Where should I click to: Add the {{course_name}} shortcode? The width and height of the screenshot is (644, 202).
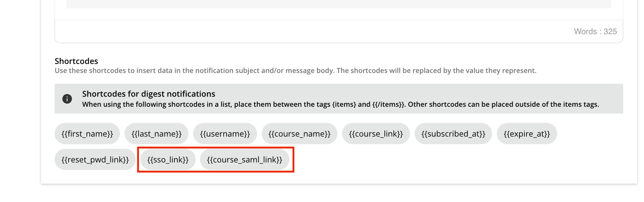coord(299,134)
